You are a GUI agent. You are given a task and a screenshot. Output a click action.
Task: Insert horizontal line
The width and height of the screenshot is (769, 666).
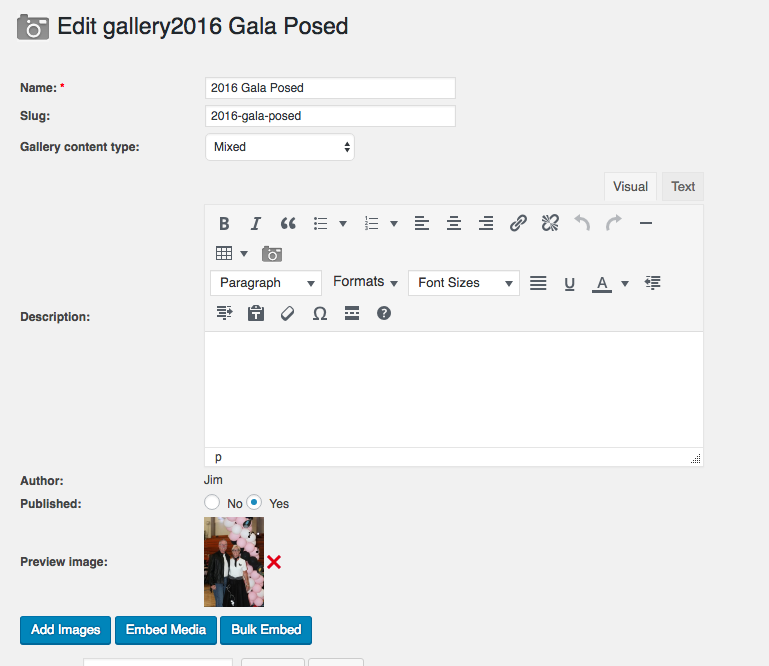646,224
